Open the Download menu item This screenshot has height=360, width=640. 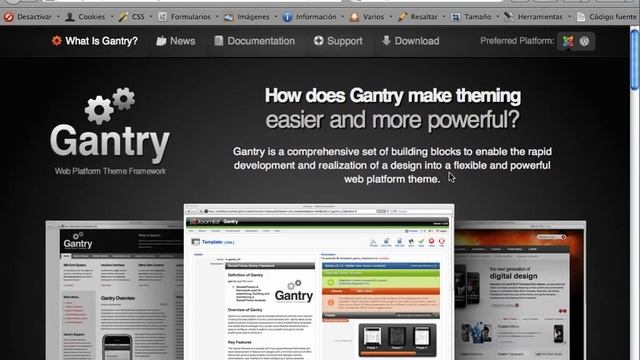point(417,41)
